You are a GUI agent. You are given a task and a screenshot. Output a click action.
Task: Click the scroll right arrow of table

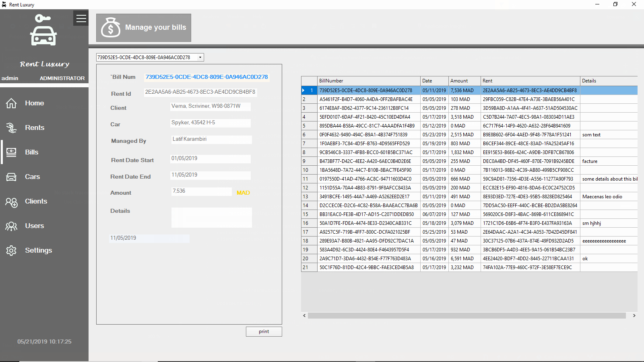[x=634, y=316]
